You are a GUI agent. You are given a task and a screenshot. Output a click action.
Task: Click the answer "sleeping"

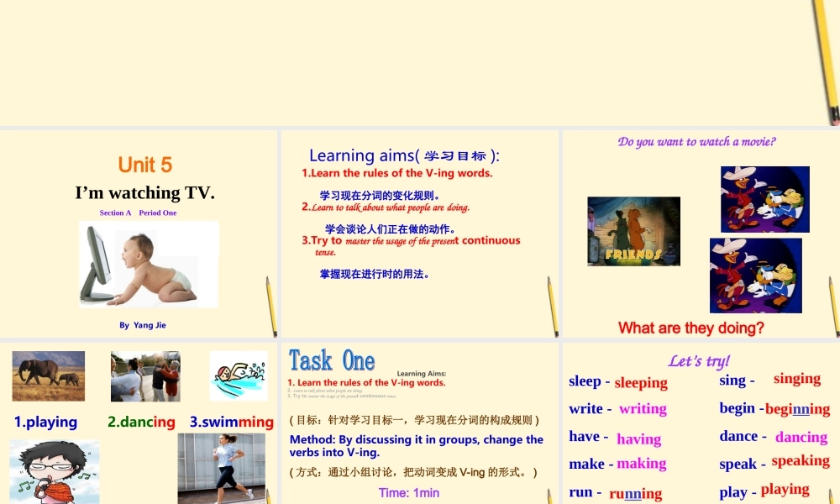[641, 383]
